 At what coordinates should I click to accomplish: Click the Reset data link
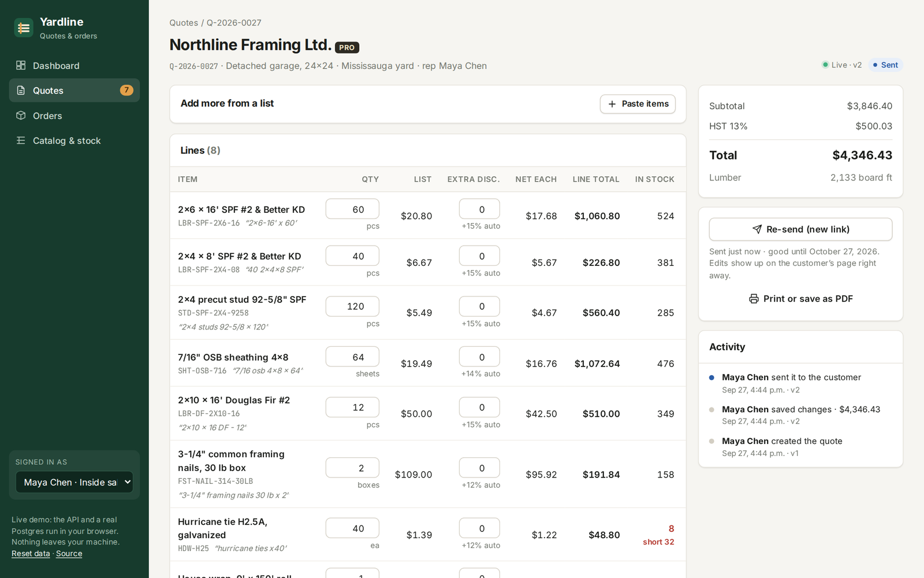pos(31,554)
